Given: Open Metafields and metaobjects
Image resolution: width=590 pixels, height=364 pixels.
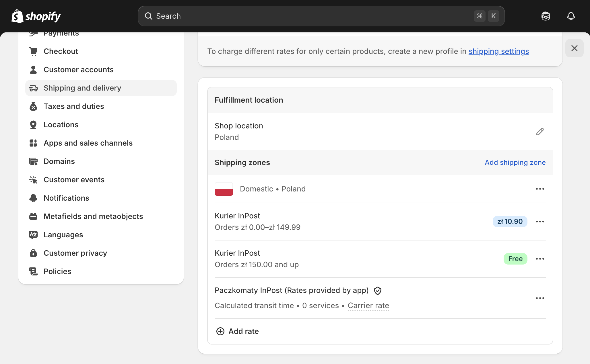Looking at the screenshot, I should (x=101, y=216).
